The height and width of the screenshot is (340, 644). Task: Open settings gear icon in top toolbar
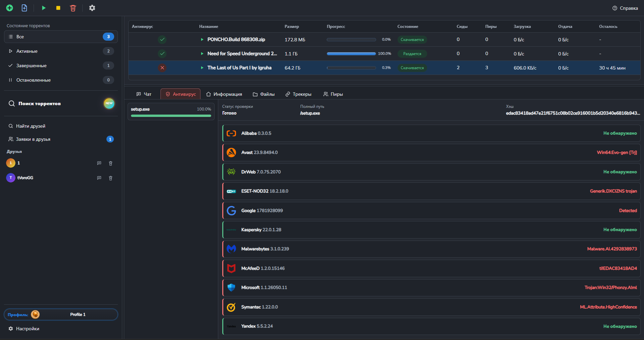point(92,8)
